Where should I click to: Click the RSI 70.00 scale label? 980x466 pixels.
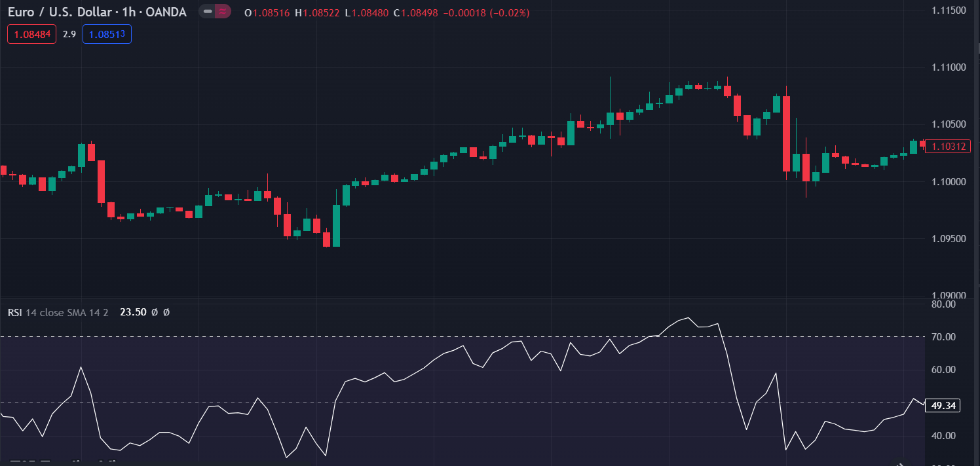pos(943,337)
